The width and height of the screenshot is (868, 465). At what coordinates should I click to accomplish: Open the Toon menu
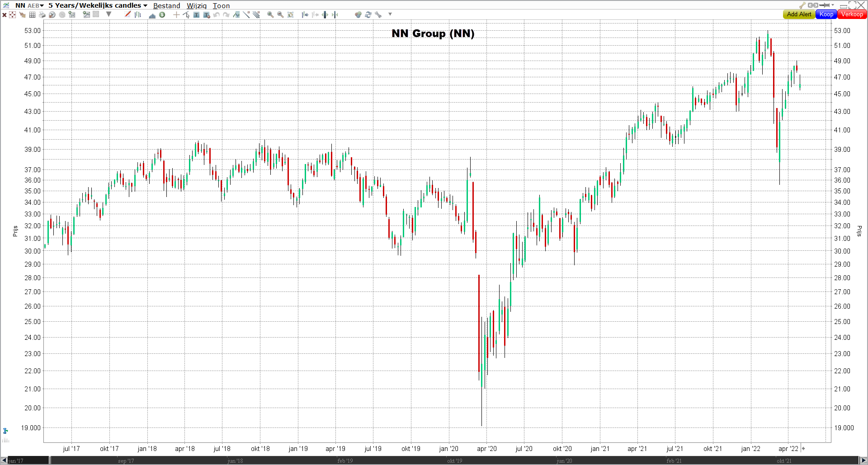pos(222,6)
